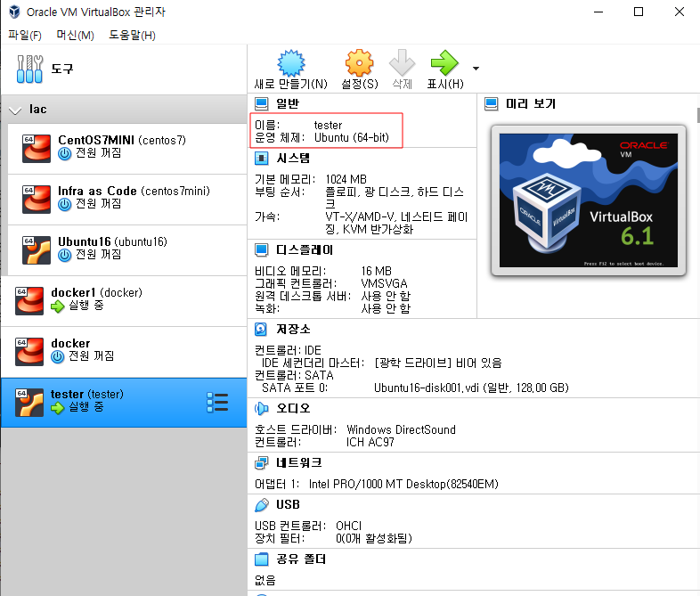Screen dimensions: 700x596
Task: Collapse the Iac group chevron
Action: tap(15, 110)
